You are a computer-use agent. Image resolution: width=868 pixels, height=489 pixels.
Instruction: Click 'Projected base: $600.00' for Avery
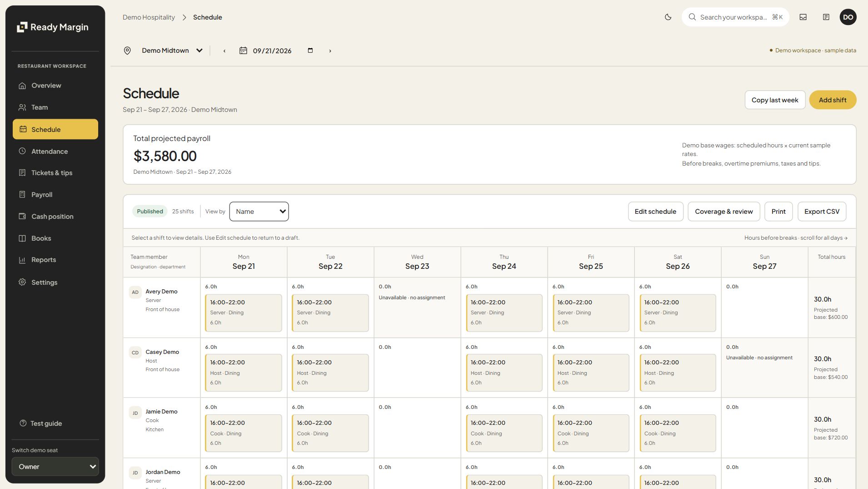[x=830, y=313]
